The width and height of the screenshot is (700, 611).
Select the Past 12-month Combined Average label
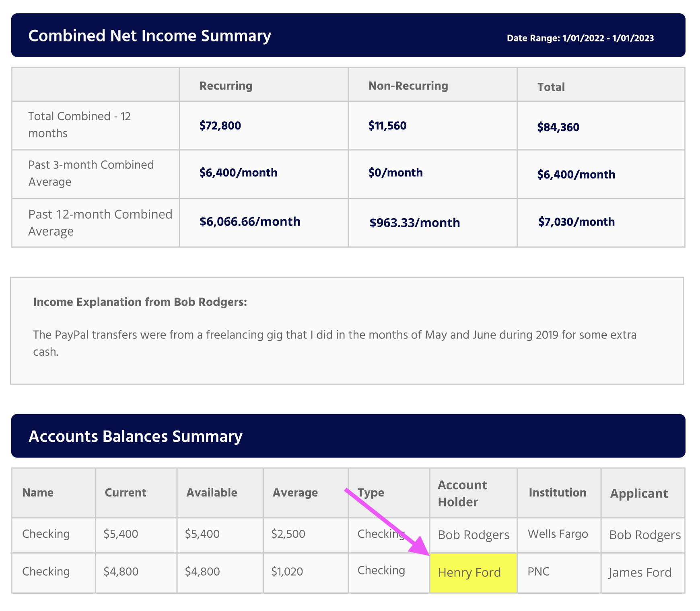click(x=100, y=223)
